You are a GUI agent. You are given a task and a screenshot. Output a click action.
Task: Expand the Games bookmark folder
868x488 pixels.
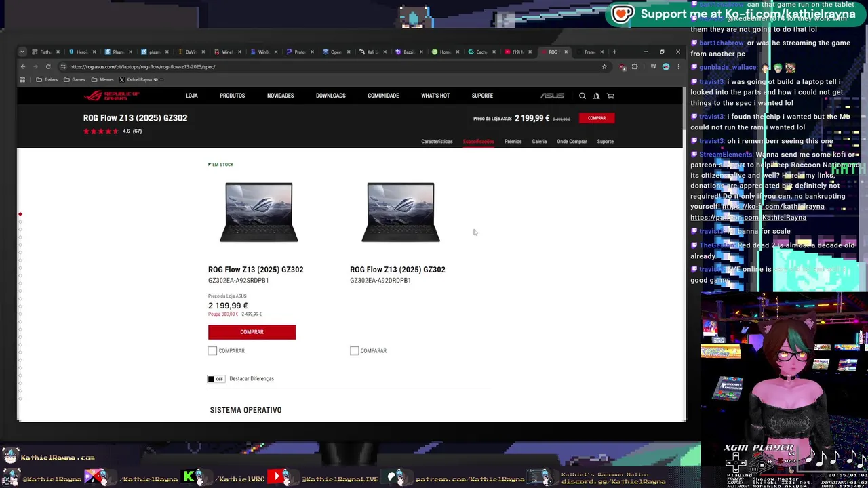coord(75,79)
